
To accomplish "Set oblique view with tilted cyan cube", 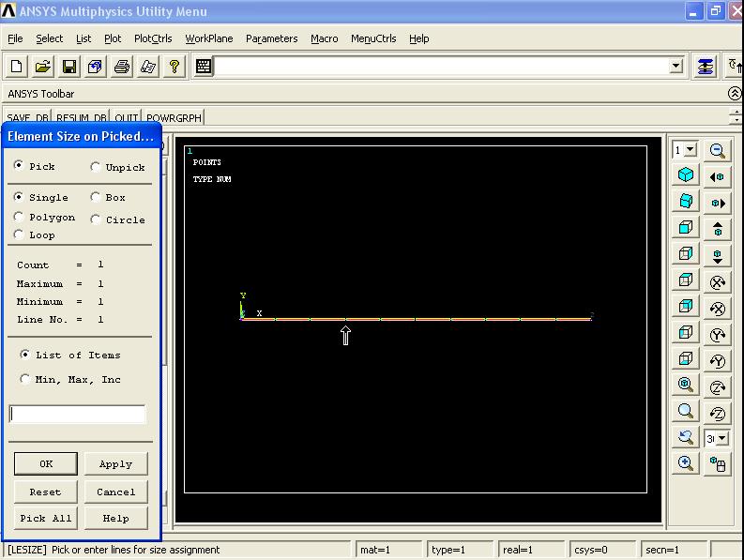I will tap(686, 202).
